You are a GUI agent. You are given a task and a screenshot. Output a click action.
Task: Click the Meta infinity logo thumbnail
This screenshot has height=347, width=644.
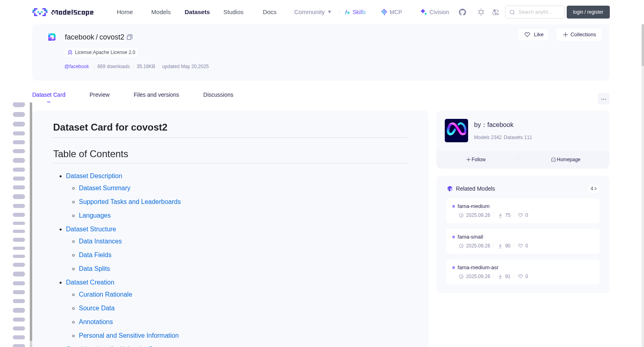point(456,131)
